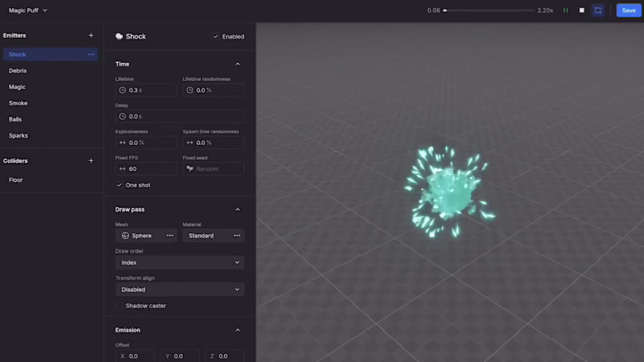Click the timeline playhead knob

[x=445, y=10]
